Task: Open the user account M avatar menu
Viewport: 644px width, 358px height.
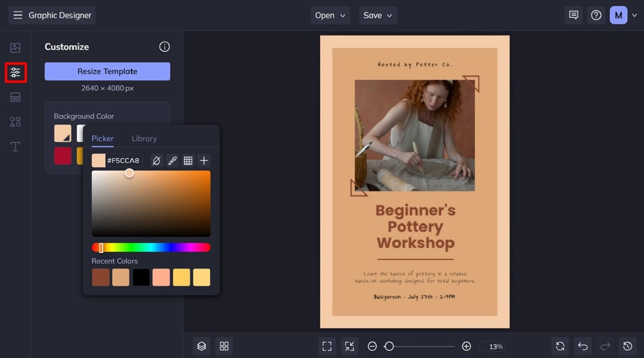Action: 618,15
